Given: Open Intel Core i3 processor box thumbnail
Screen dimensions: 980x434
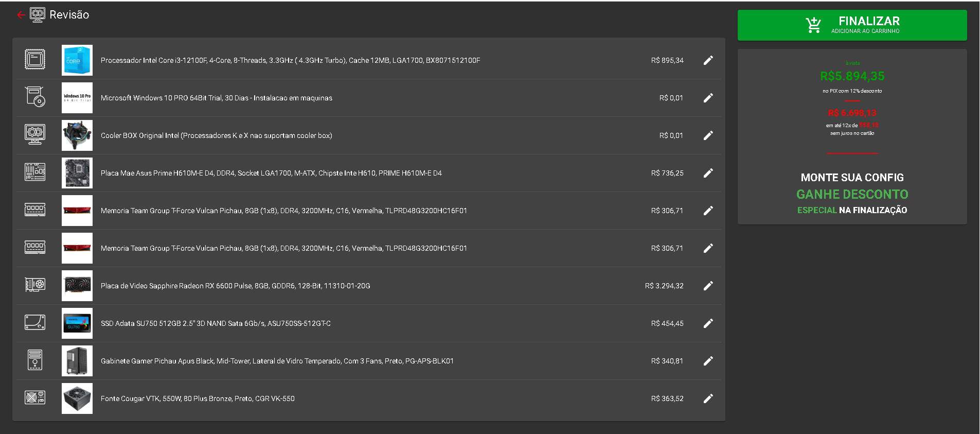Looking at the screenshot, I should click(77, 60).
